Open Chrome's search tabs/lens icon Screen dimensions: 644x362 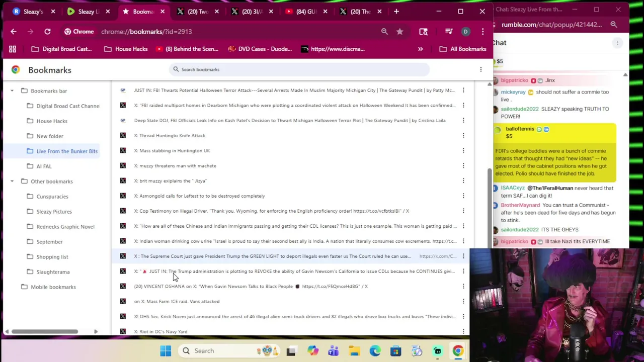tap(423, 32)
